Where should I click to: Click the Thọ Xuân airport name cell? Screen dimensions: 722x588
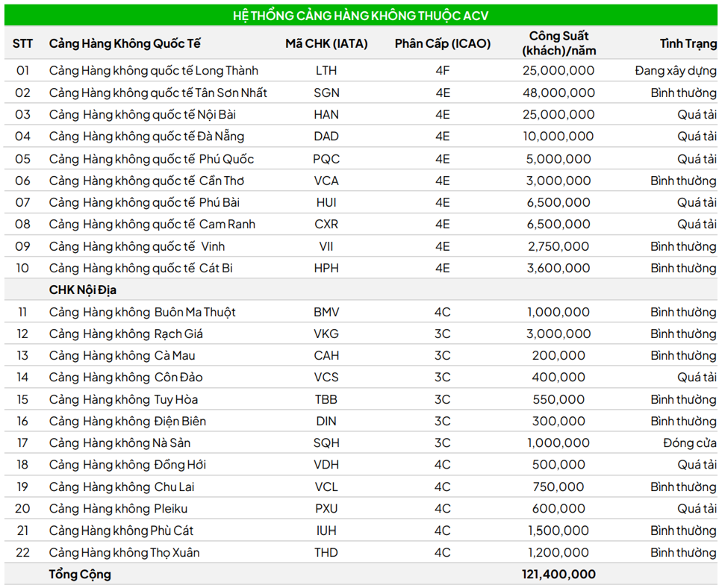pyautogui.click(x=124, y=553)
